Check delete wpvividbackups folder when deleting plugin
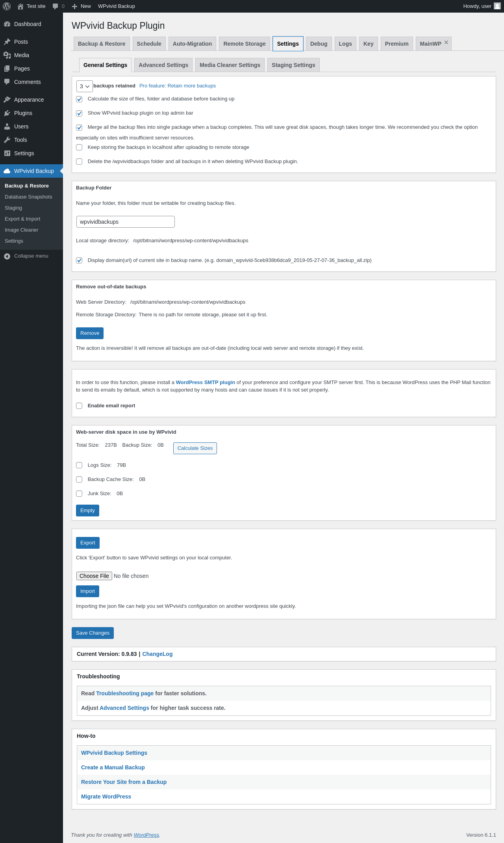The image size is (504, 843). [79, 162]
